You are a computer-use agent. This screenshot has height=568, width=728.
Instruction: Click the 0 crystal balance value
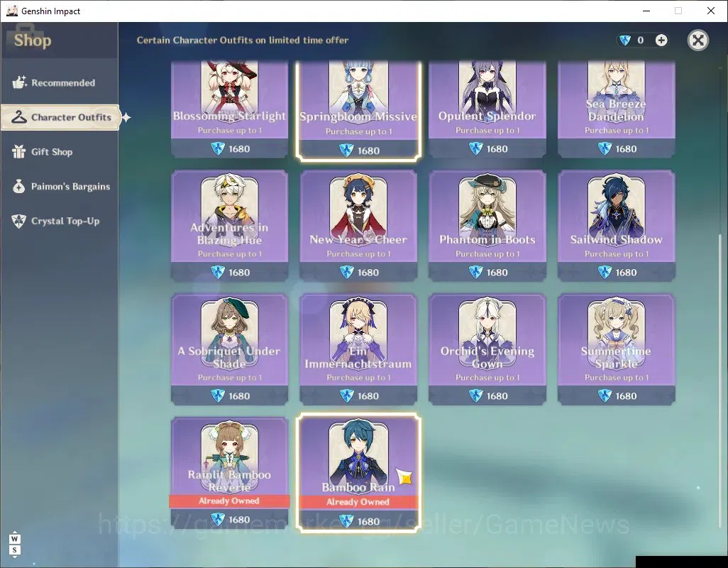(640, 40)
